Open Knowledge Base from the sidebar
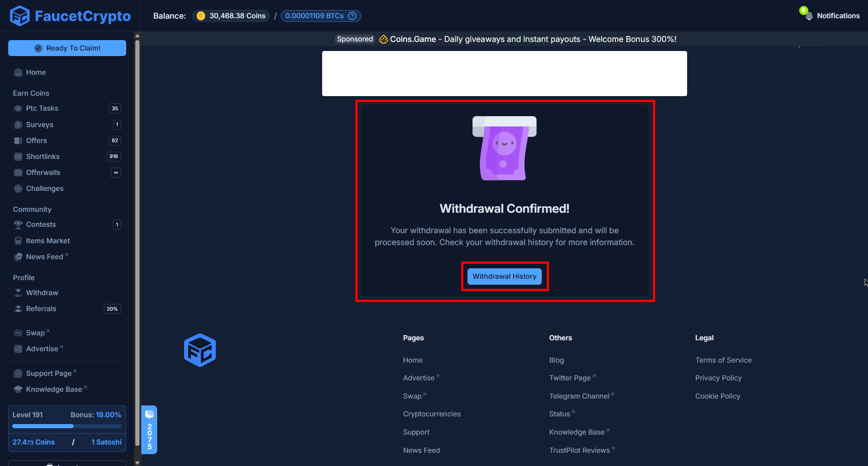 [x=53, y=389]
